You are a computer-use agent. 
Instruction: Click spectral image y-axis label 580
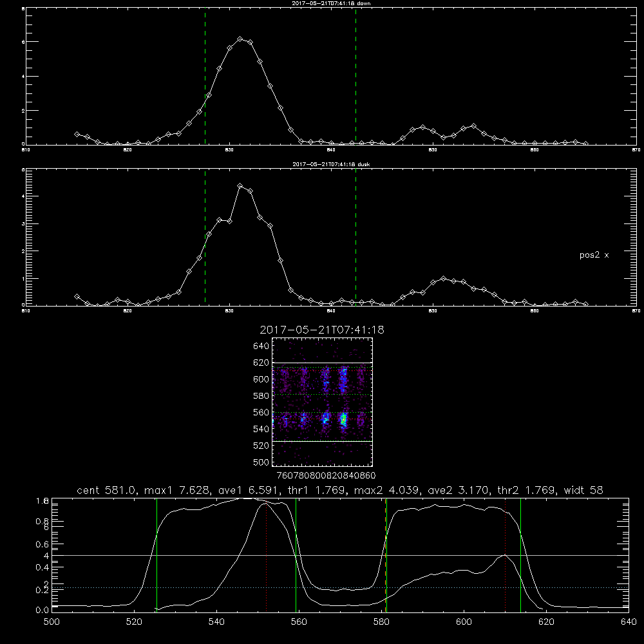[x=261, y=396]
